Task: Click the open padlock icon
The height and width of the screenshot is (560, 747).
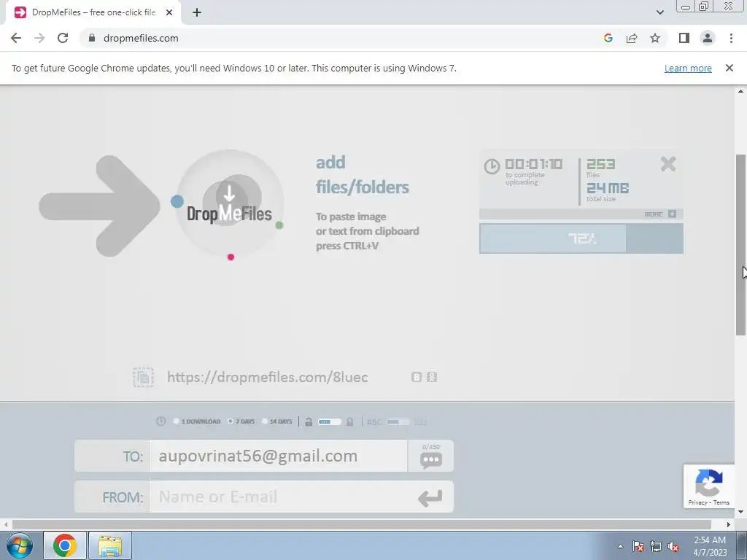Action: pyautogui.click(x=309, y=421)
